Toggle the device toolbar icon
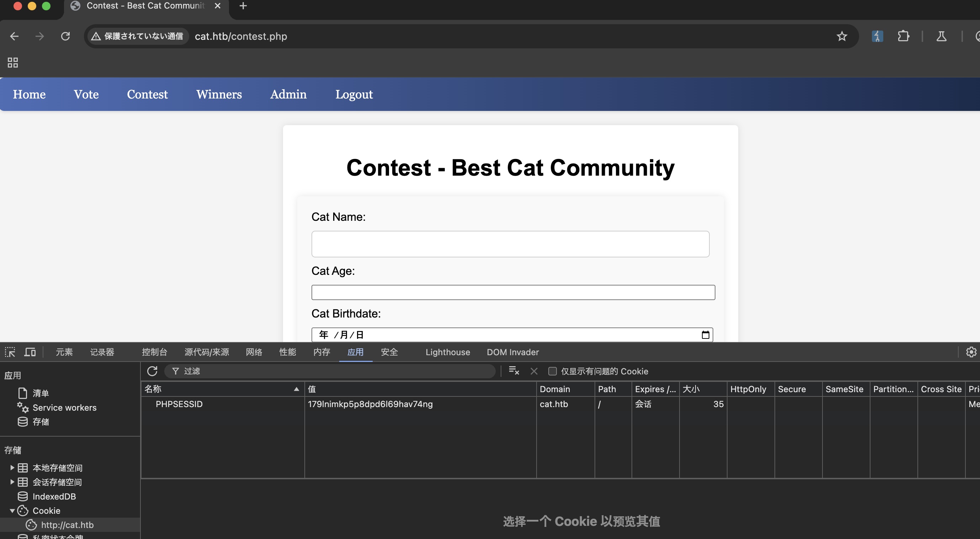The width and height of the screenshot is (980, 539). pyautogui.click(x=30, y=352)
